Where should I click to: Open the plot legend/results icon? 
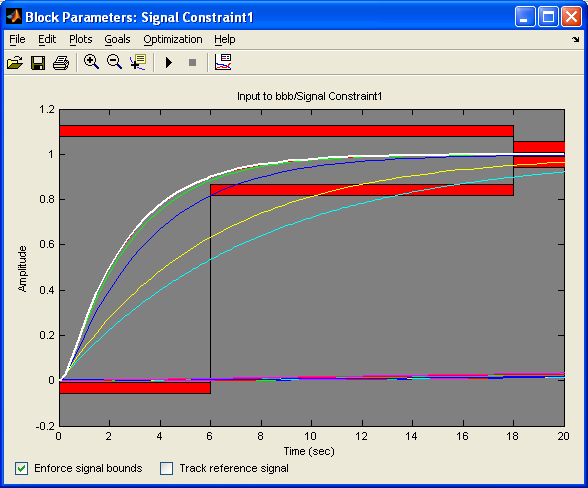(223, 62)
